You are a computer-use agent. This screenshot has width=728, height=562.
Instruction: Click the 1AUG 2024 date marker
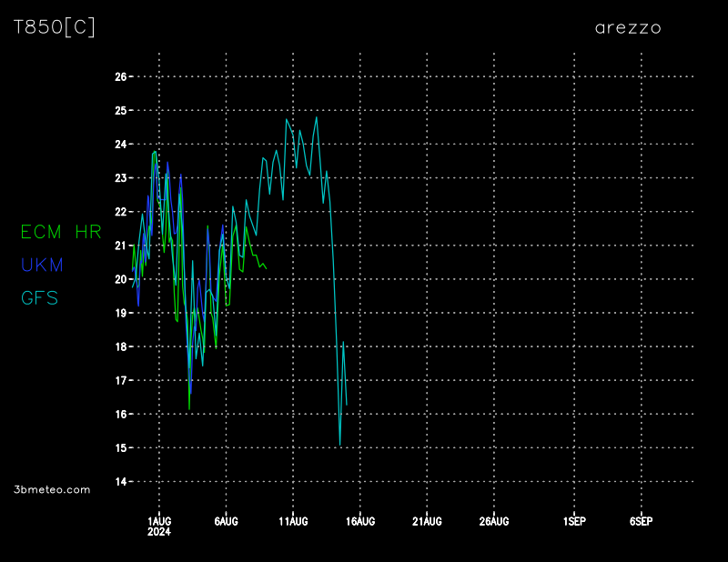[x=159, y=526]
